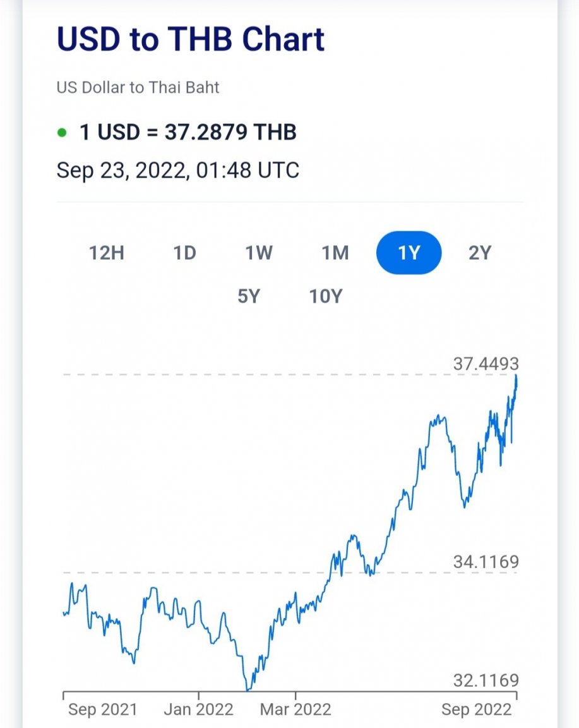Show the 1M chart range

tap(335, 253)
